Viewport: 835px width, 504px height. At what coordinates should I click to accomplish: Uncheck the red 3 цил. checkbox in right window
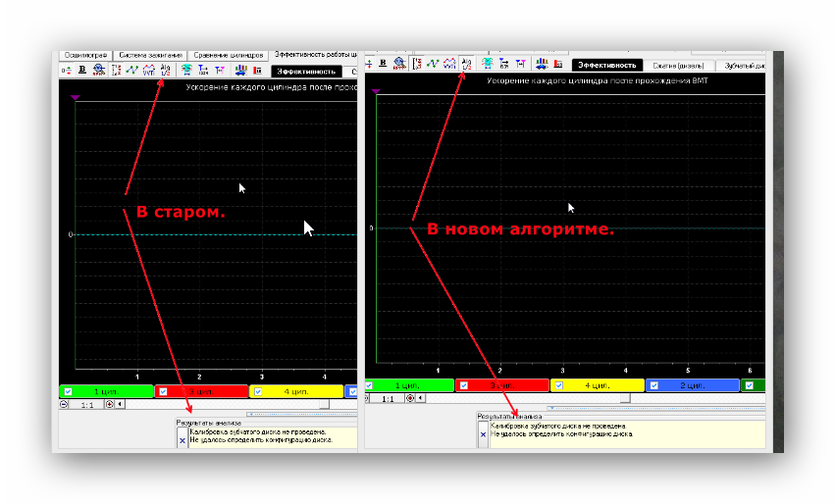coord(464,385)
